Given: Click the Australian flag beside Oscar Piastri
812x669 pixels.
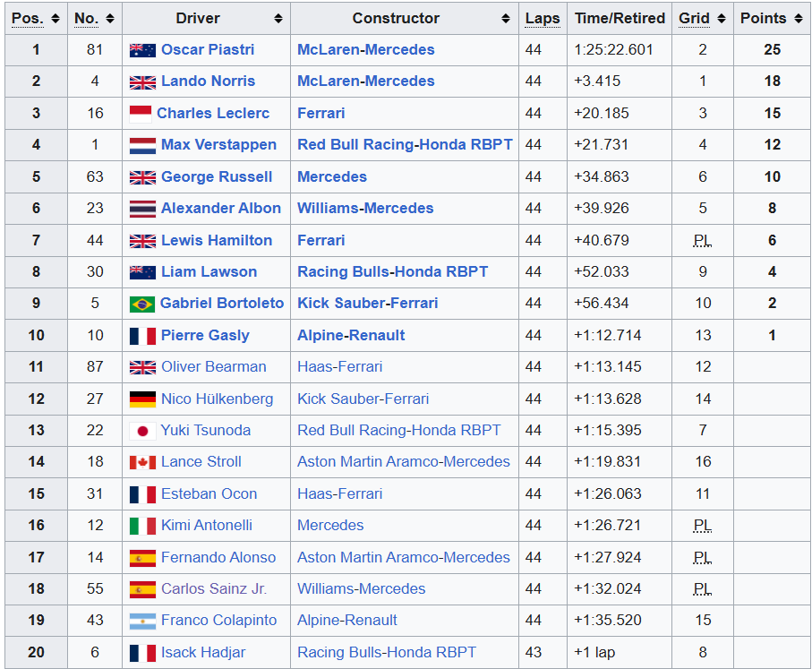Looking at the screenshot, I should coord(142,50).
